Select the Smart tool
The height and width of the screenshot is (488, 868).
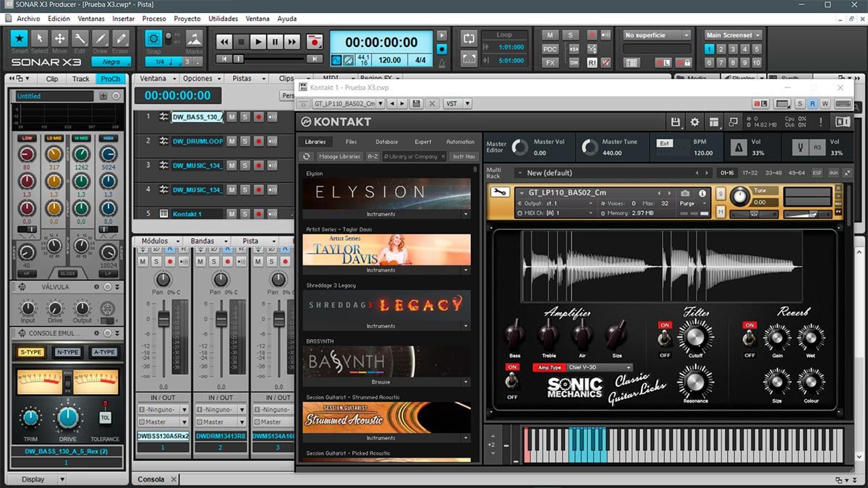[x=20, y=38]
